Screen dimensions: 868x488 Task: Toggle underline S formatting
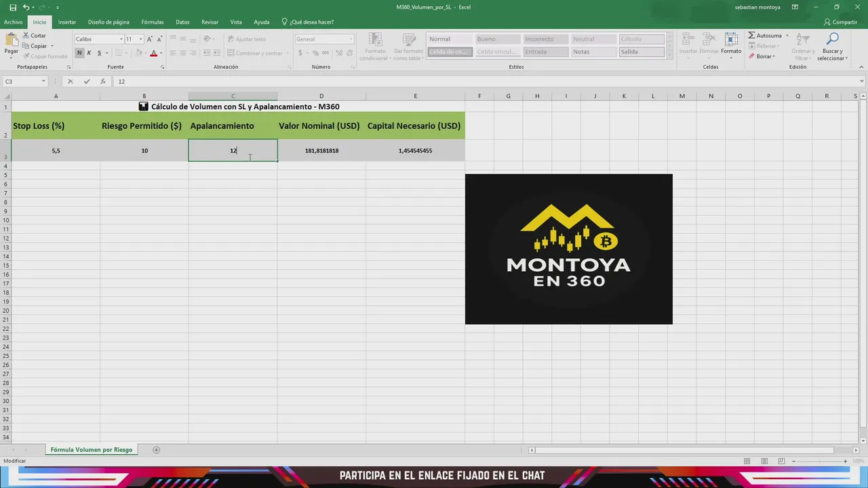[99, 53]
